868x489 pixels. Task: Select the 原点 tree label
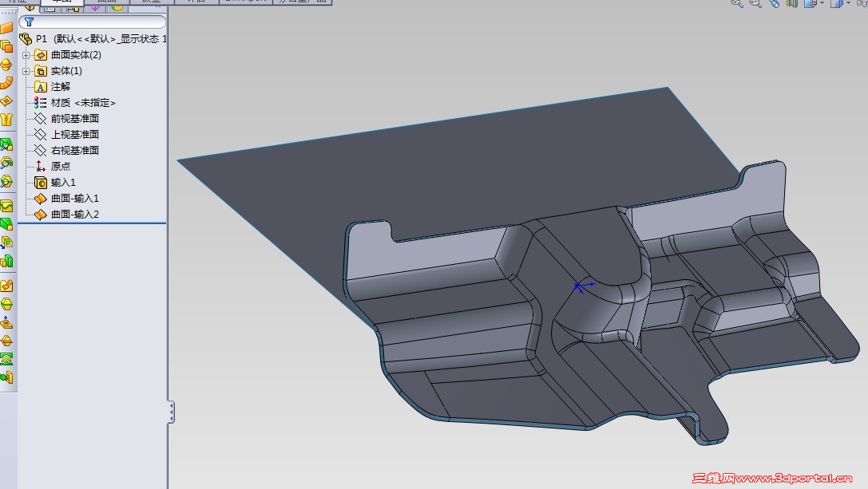[x=61, y=167]
